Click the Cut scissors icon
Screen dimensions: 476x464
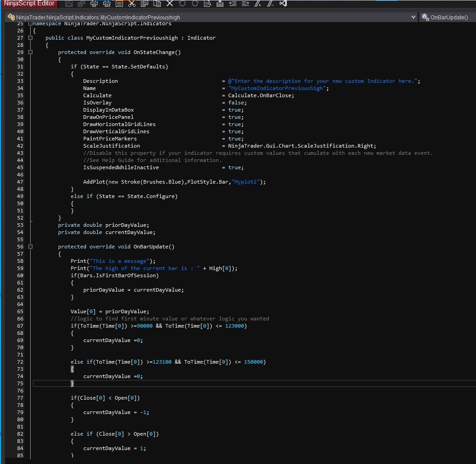pos(132,4)
